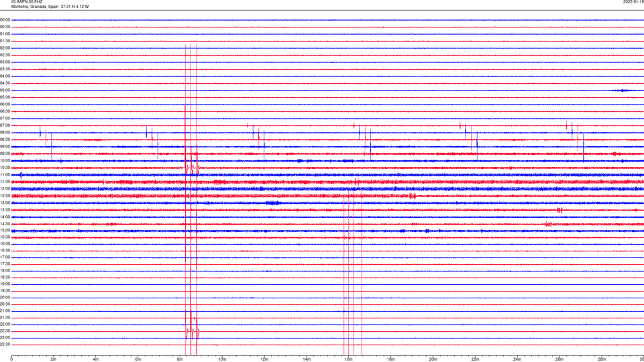
Task: Click the 15:30 trace time label
Action: (5, 237)
